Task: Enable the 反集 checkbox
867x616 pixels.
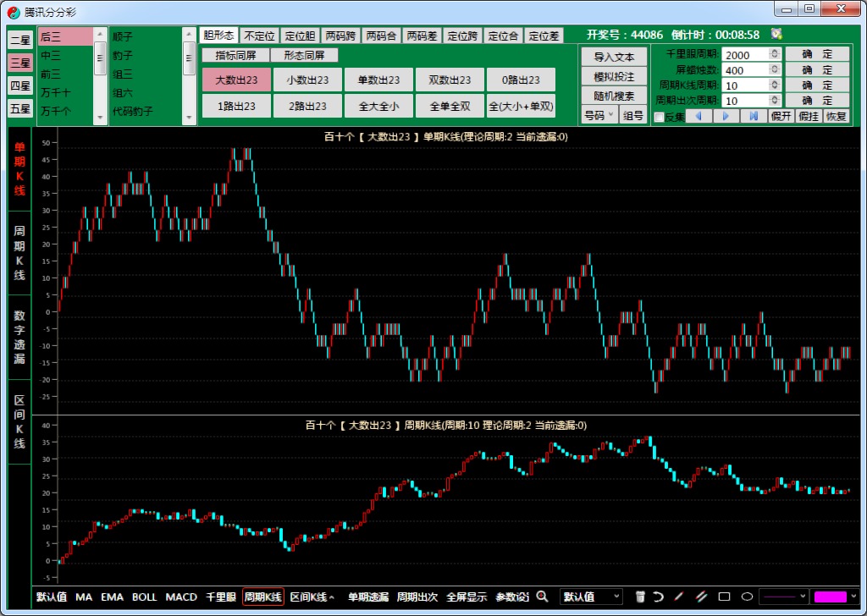Action: [x=660, y=117]
